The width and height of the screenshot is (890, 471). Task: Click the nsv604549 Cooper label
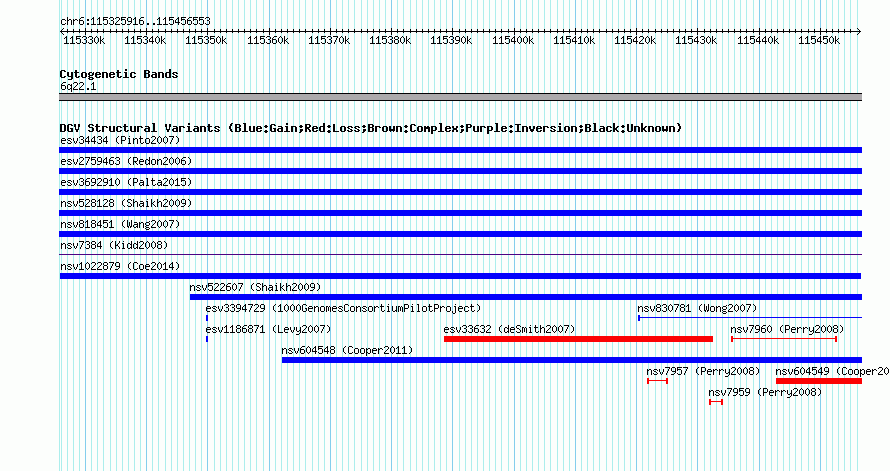832,371
